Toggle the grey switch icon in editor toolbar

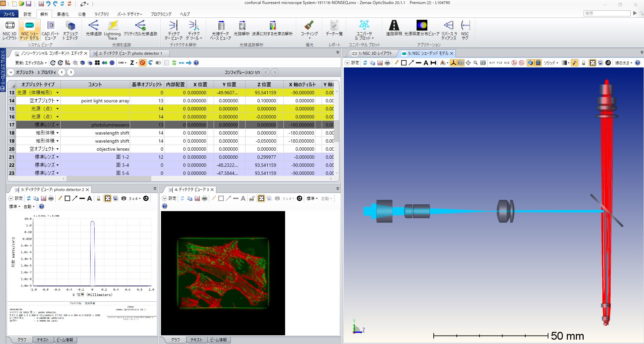158,63
